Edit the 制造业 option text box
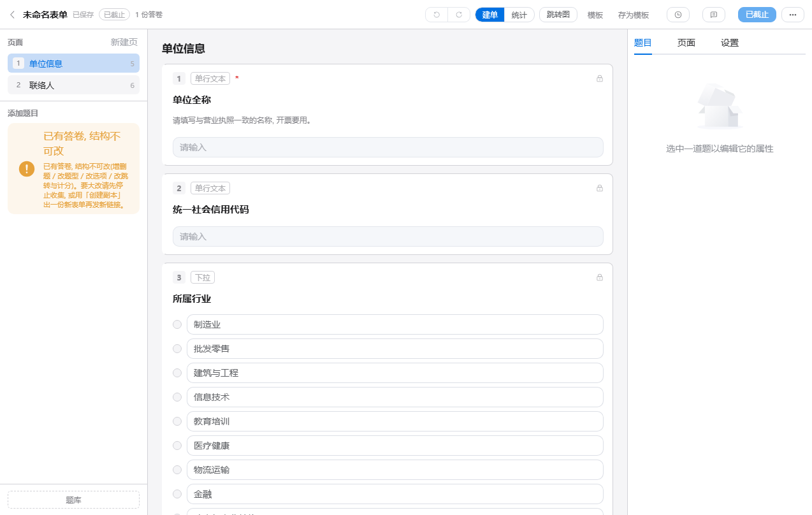 pyautogui.click(x=395, y=324)
